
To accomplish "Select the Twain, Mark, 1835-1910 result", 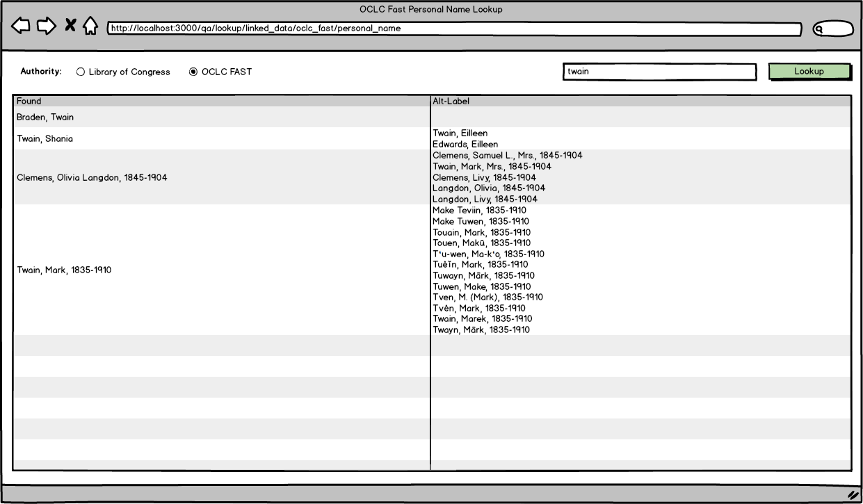I will coord(64,270).
